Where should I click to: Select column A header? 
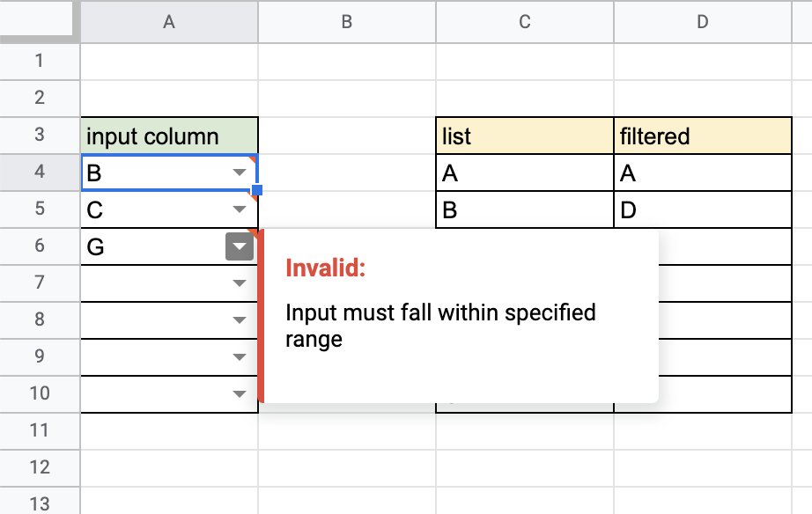[169, 22]
